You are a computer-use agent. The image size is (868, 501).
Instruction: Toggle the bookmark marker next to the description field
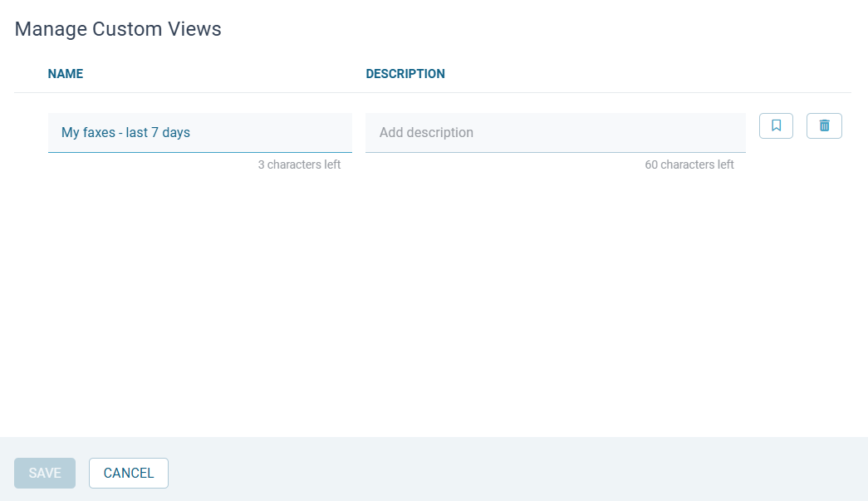coord(776,125)
